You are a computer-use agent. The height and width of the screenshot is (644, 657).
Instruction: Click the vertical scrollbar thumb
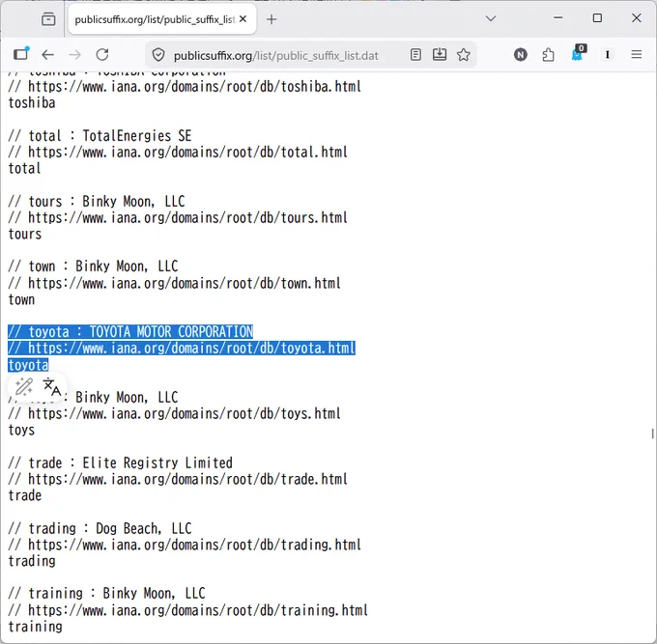click(x=652, y=434)
